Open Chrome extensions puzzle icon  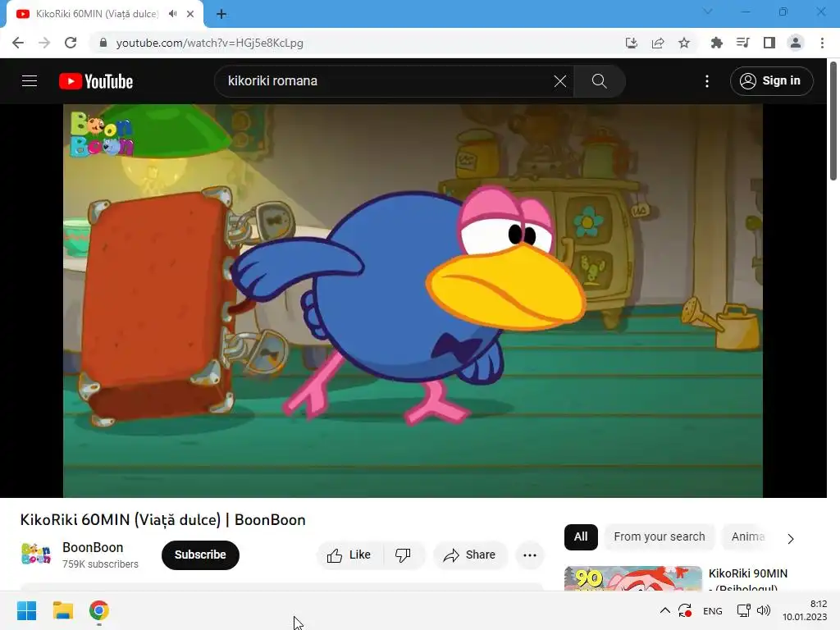tap(716, 43)
